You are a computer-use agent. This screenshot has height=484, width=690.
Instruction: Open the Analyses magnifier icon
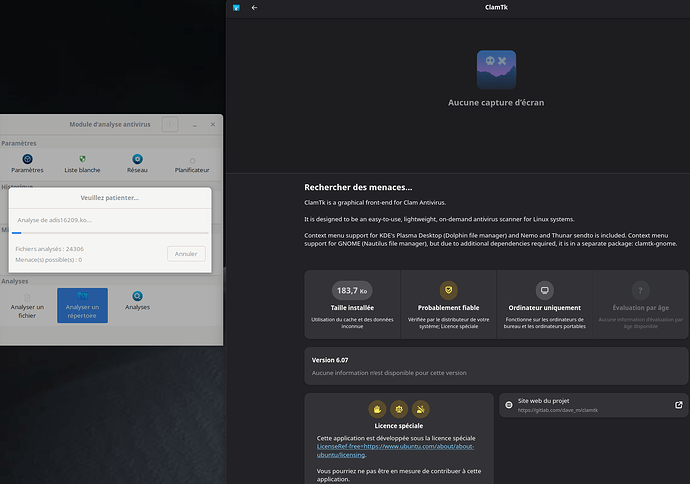coord(137,296)
